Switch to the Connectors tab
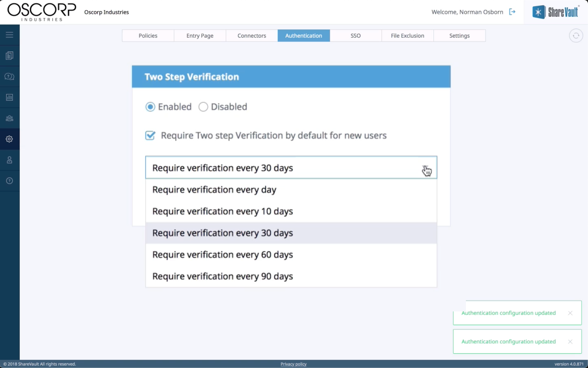 (x=252, y=35)
